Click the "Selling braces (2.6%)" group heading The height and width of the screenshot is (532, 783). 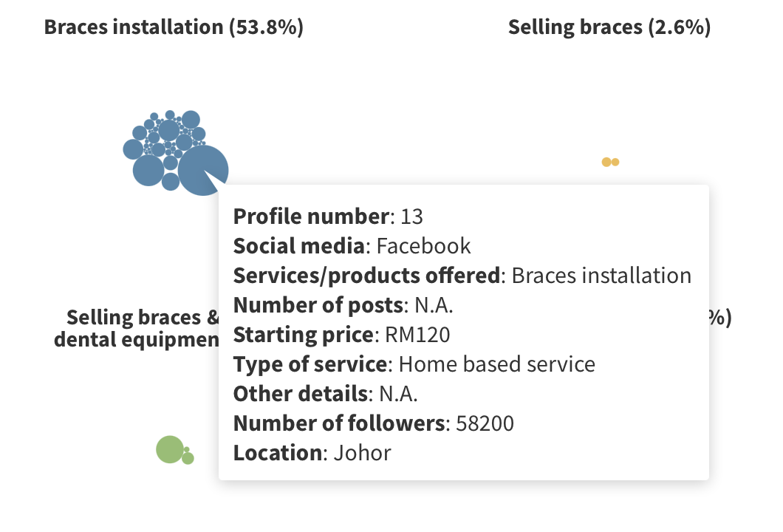(609, 27)
